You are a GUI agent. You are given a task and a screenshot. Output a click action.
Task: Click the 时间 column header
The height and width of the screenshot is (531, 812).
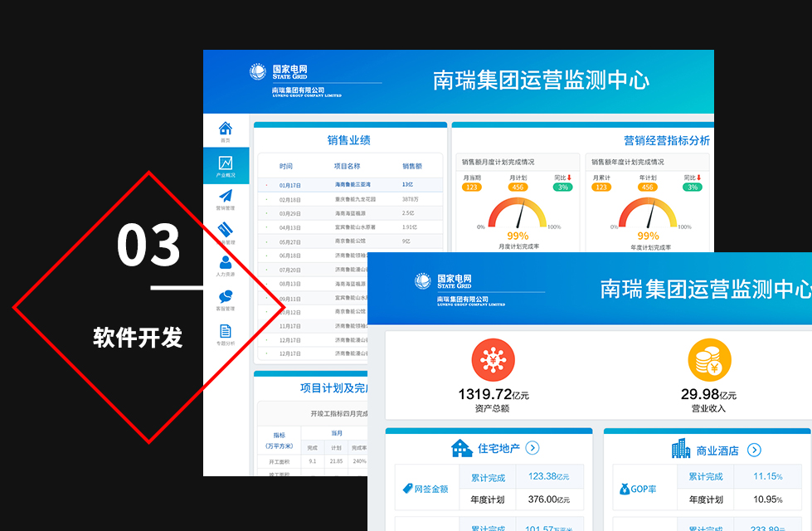pos(286,166)
